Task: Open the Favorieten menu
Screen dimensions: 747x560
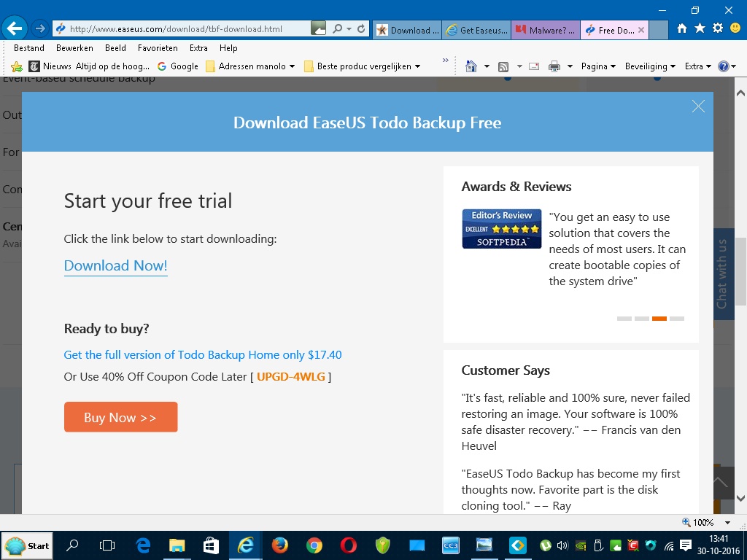Action: 158,48
